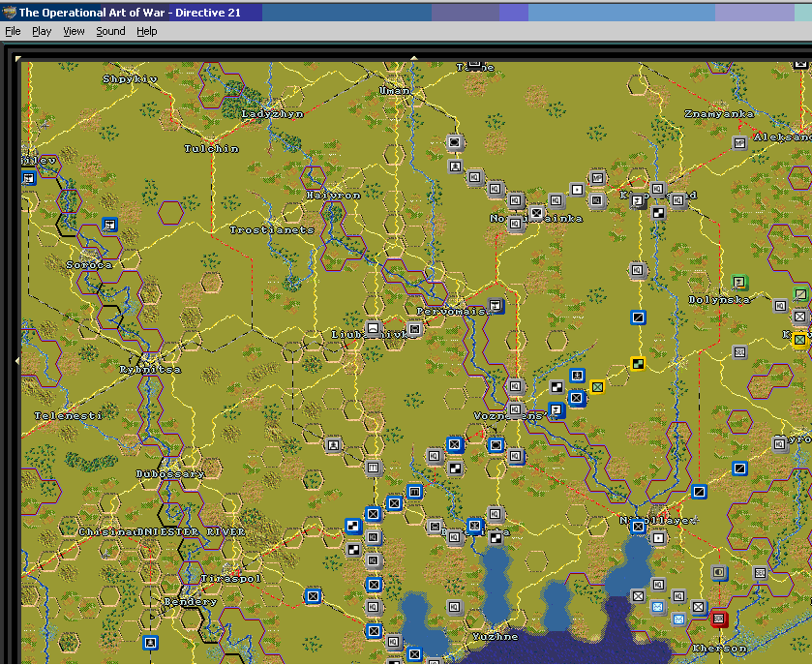Select the green unit above Dolynska label
This screenshot has height=665, width=812.
click(739, 283)
